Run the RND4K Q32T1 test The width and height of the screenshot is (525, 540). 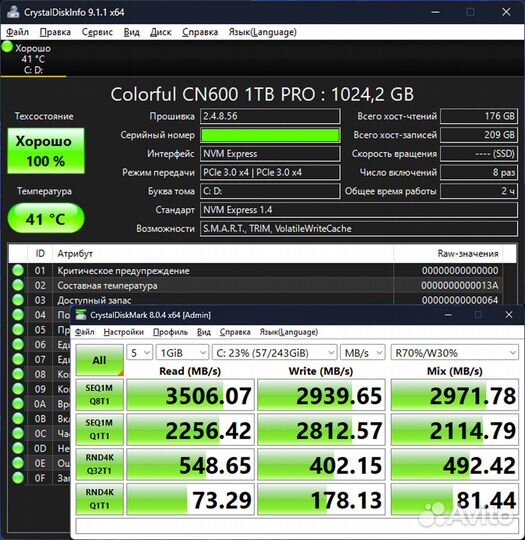100,464
